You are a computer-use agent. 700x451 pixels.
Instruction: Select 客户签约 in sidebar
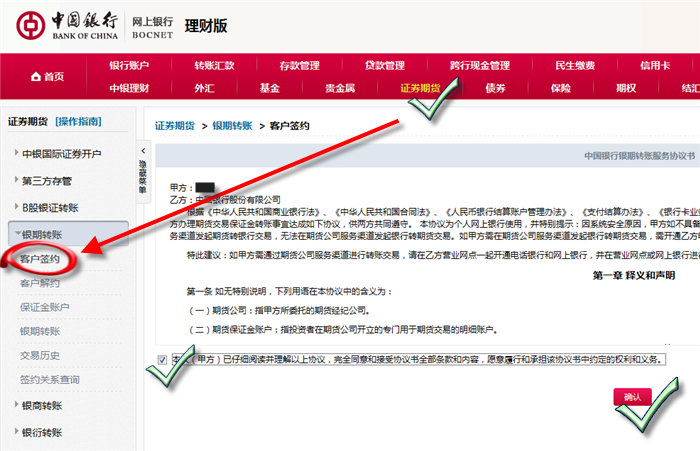tap(40, 259)
